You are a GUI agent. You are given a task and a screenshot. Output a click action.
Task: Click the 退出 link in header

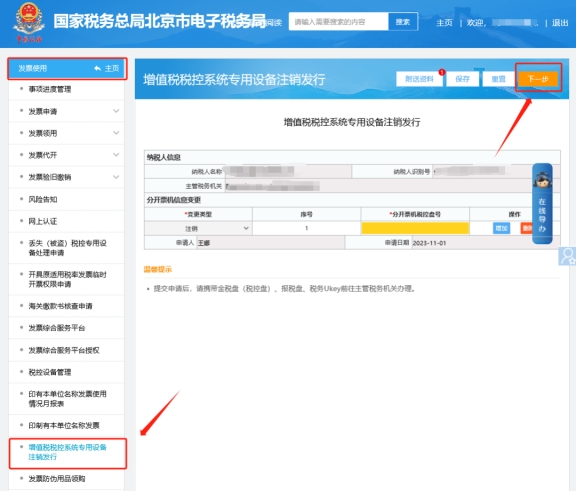pos(560,23)
